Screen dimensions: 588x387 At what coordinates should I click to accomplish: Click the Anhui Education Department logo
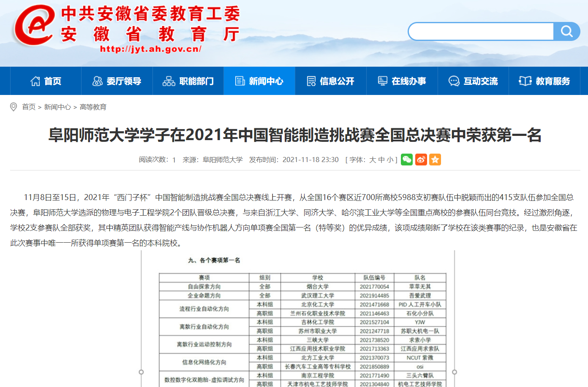34,25
